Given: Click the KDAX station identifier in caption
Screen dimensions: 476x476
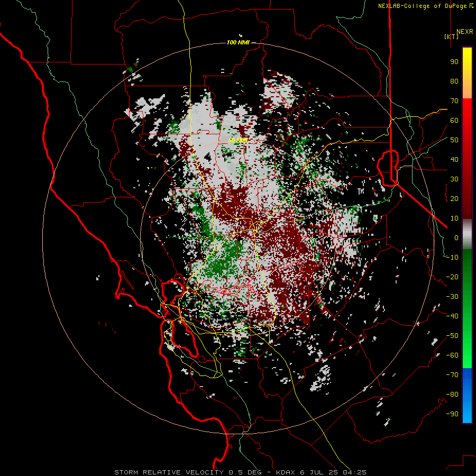Looking at the screenshot, I should (286, 472).
